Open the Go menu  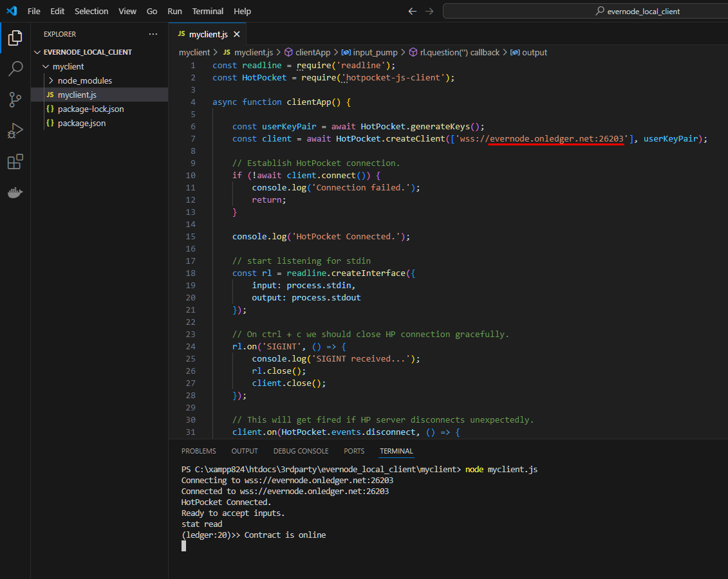click(x=152, y=11)
